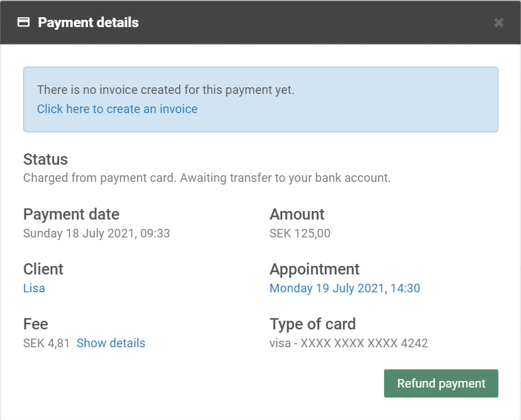Click the amount value 'SEK 125,00'

[300, 233]
